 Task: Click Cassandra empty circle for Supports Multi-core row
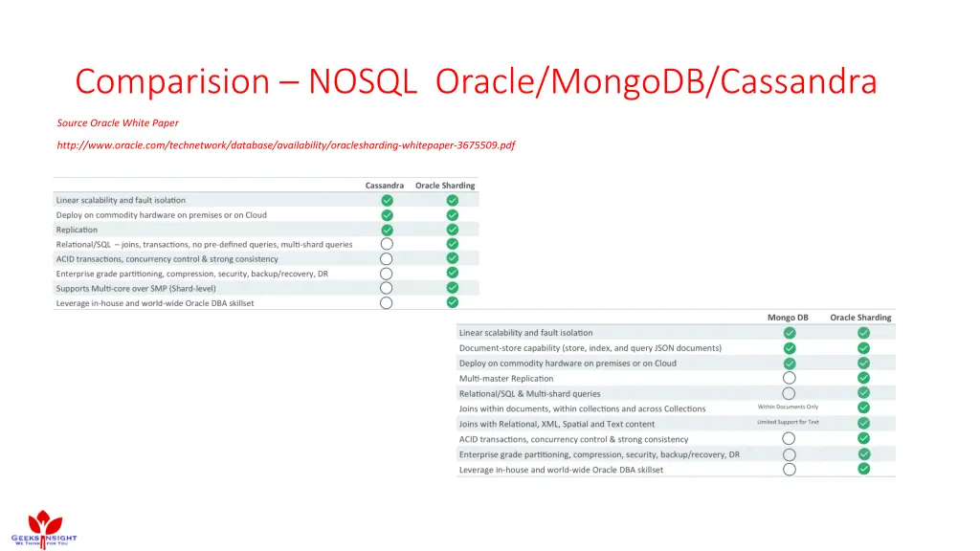[387, 288]
